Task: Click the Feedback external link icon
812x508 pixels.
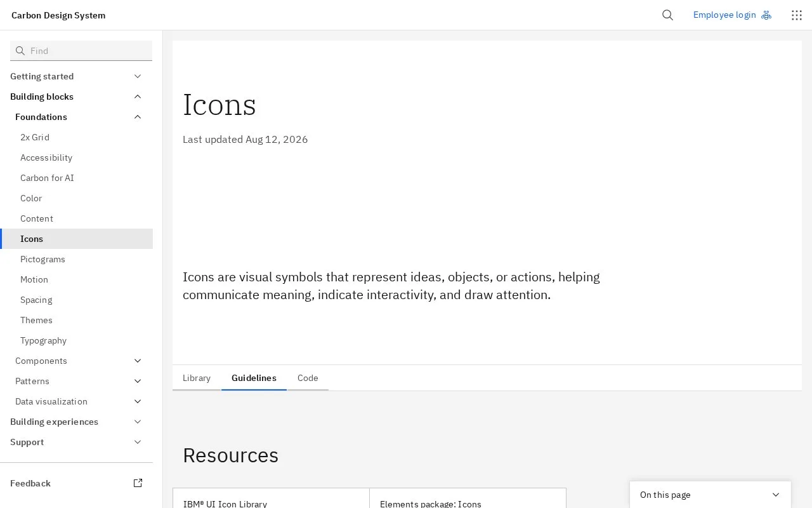Action: click(138, 483)
